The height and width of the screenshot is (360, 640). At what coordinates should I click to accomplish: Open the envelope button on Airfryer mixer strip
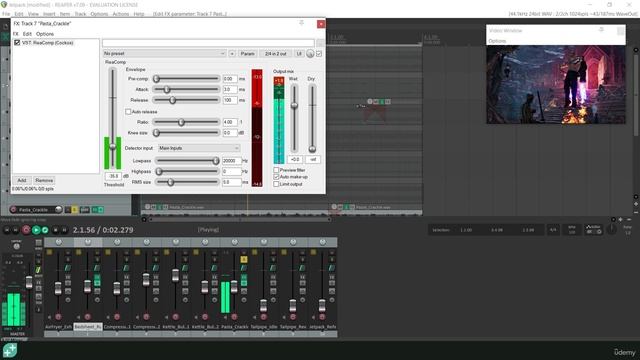(68, 268)
